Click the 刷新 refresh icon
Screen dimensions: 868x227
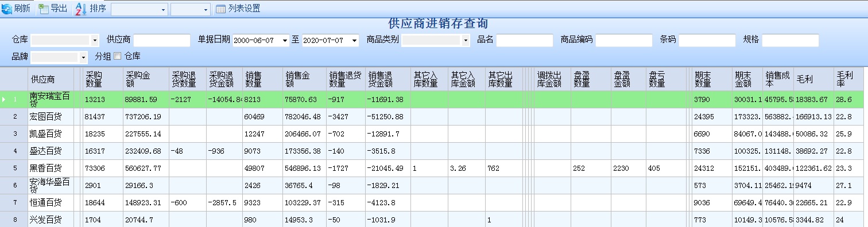[6, 9]
